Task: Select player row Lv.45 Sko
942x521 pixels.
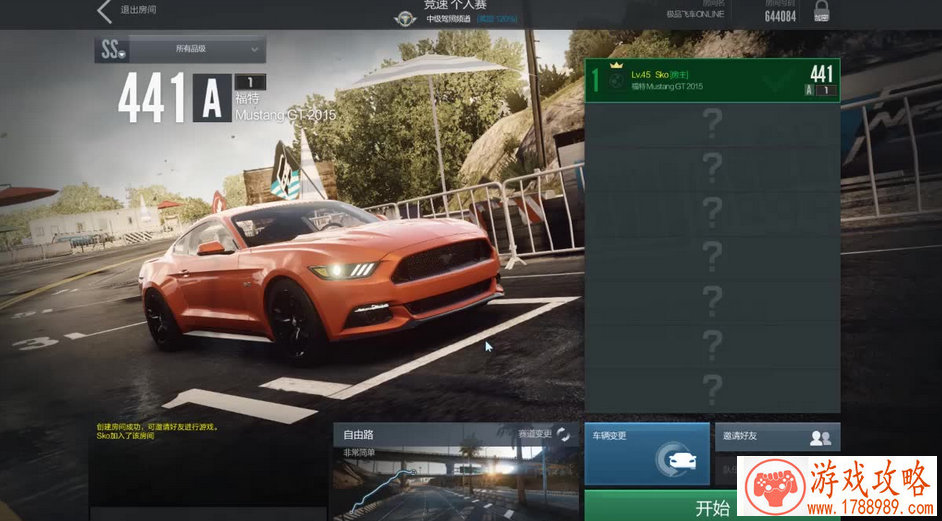Action: tap(712, 81)
